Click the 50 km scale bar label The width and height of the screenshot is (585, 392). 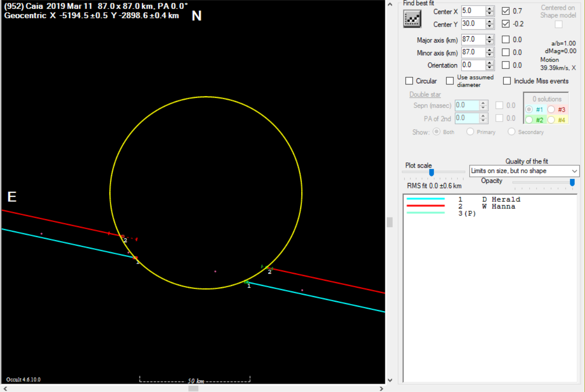point(195,381)
